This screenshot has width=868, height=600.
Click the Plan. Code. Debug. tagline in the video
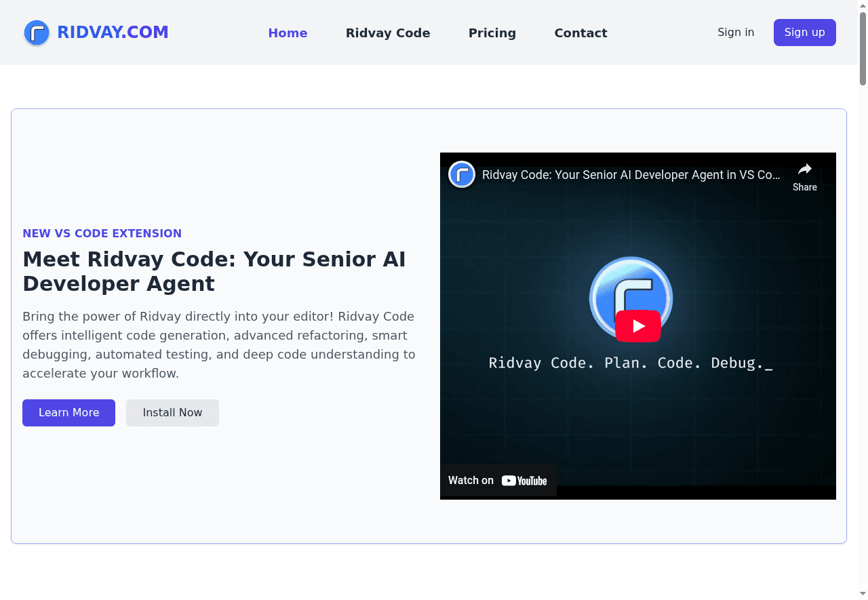[631, 363]
